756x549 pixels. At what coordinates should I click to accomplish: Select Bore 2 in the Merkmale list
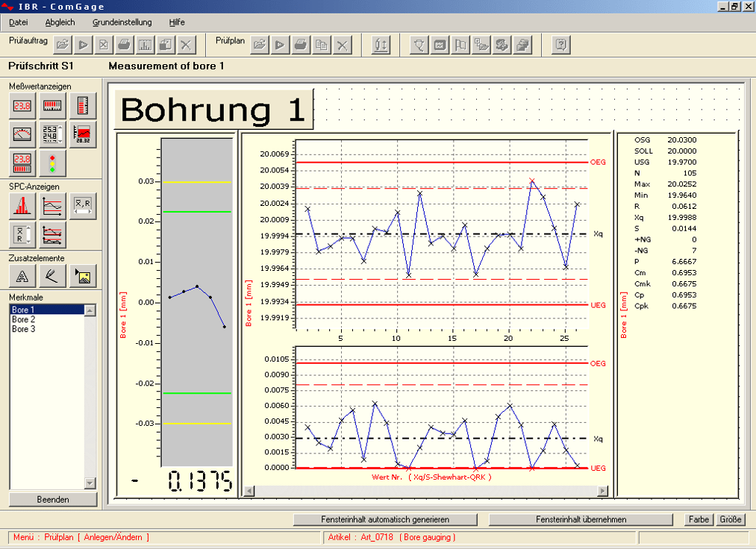pyautogui.click(x=24, y=319)
